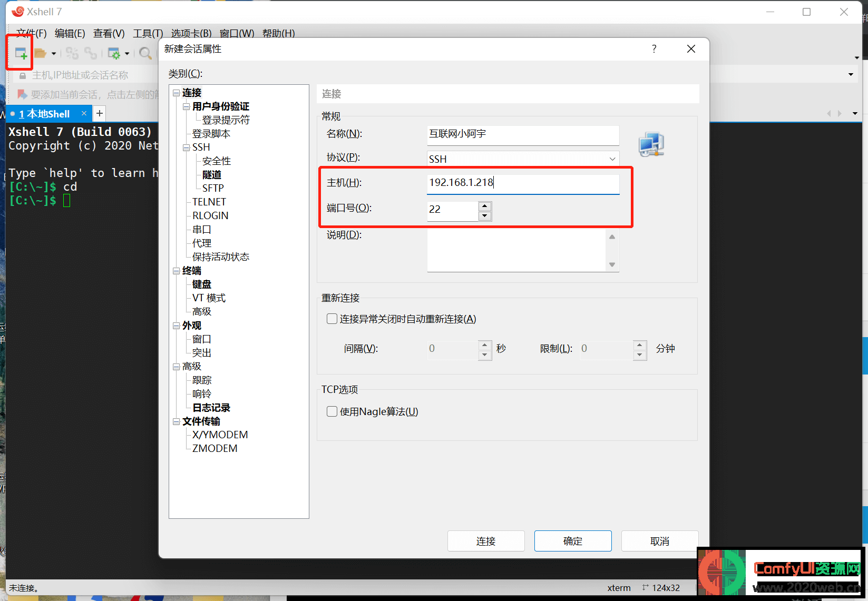
Task: Click the 取消 button
Action: pos(660,541)
